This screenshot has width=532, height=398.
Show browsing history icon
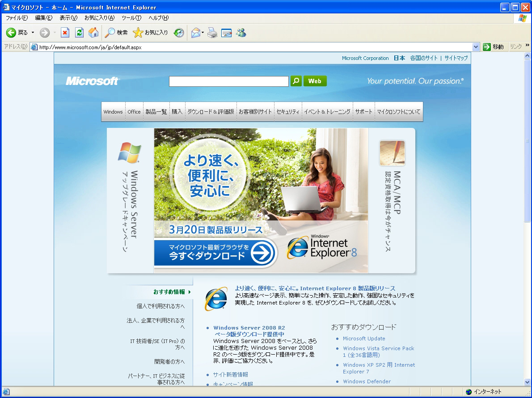click(179, 33)
